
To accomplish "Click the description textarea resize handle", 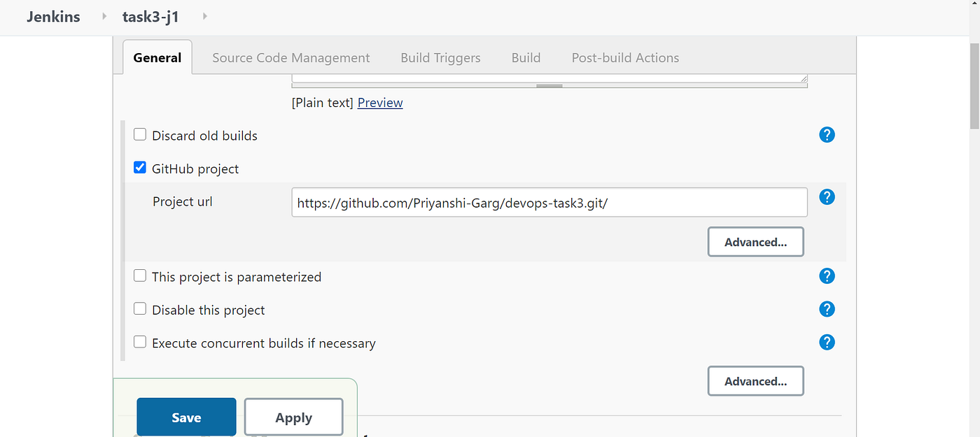I will pyautogui.click(x=549, y=85).
